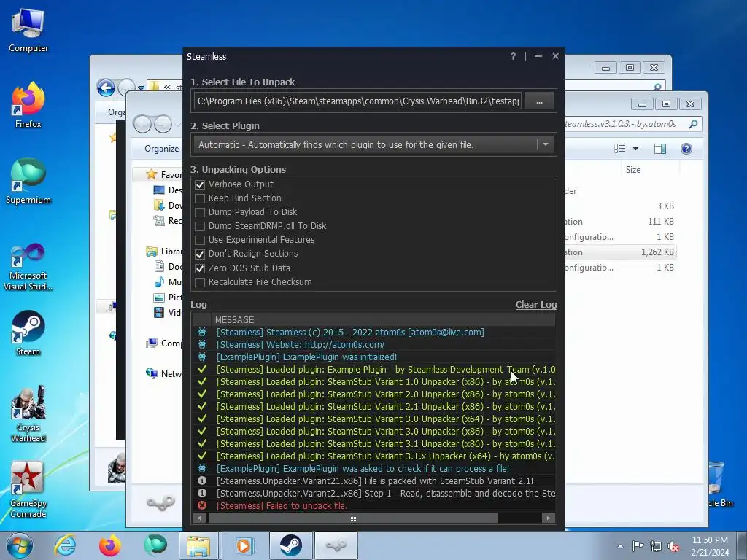
Task: Click search magnifier in Explorer search box
Action: [693, 124]
